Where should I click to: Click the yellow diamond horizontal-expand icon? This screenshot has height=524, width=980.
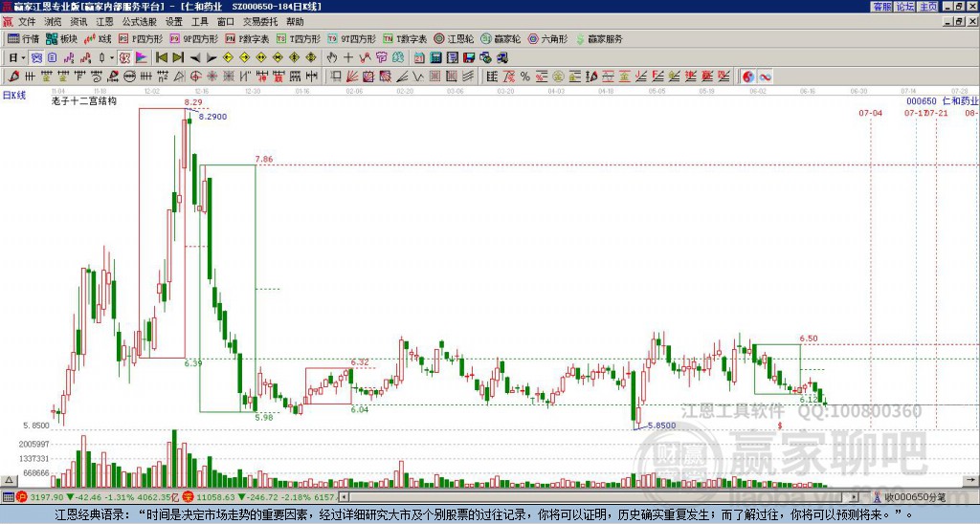(260, 58)
